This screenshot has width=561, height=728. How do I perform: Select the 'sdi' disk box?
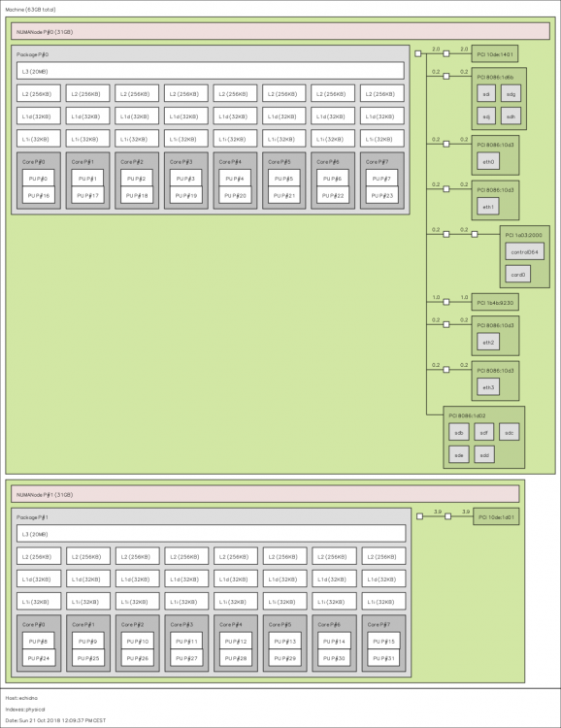click(486, 94)
